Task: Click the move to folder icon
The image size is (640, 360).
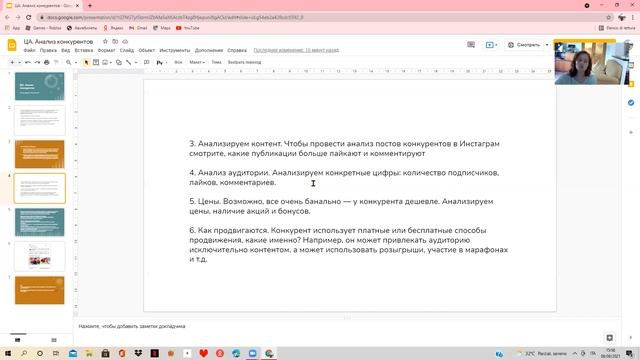Action: pos(115,41)
